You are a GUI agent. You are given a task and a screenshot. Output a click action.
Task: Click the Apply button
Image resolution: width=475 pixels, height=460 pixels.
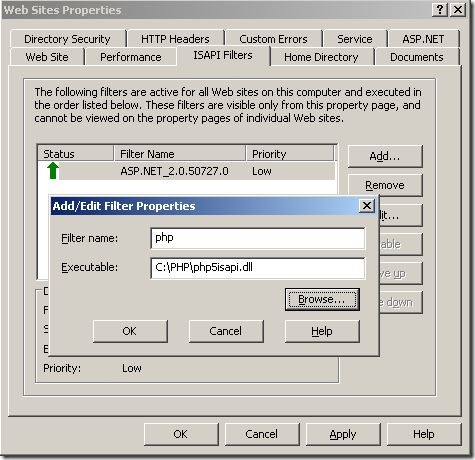point(343,434)
